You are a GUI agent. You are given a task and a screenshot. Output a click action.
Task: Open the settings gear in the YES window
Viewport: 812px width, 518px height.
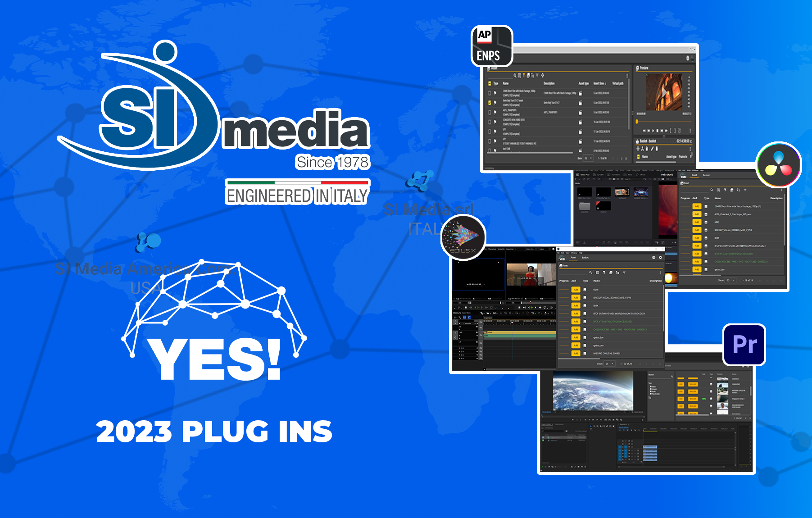pos(660,258)
